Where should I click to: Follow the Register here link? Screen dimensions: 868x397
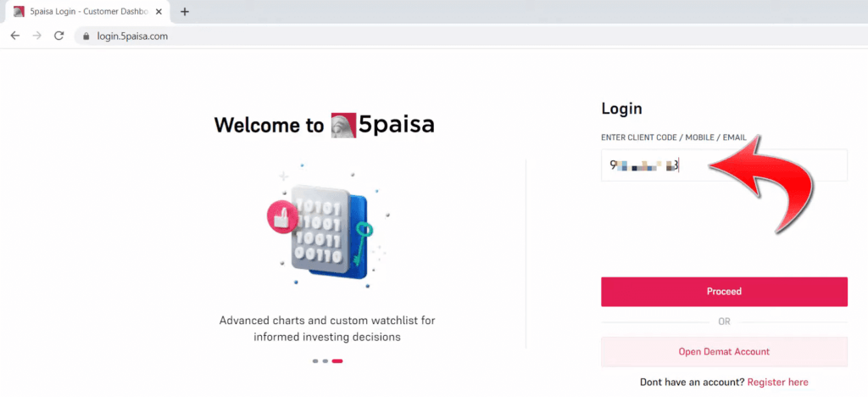(x=777, y=382)
